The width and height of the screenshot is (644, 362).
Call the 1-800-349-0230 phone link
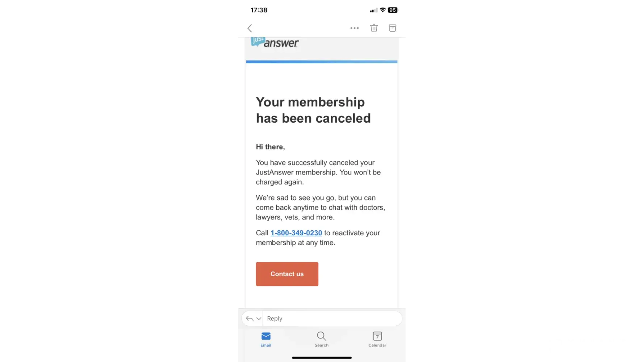pos(296,233)
